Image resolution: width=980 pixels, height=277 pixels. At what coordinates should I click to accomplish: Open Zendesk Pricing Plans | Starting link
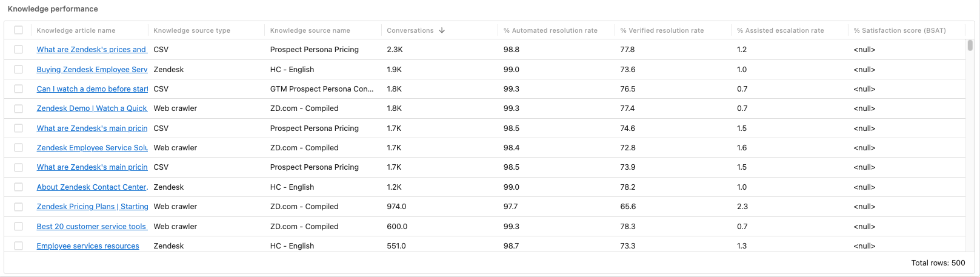coord(92,207)
